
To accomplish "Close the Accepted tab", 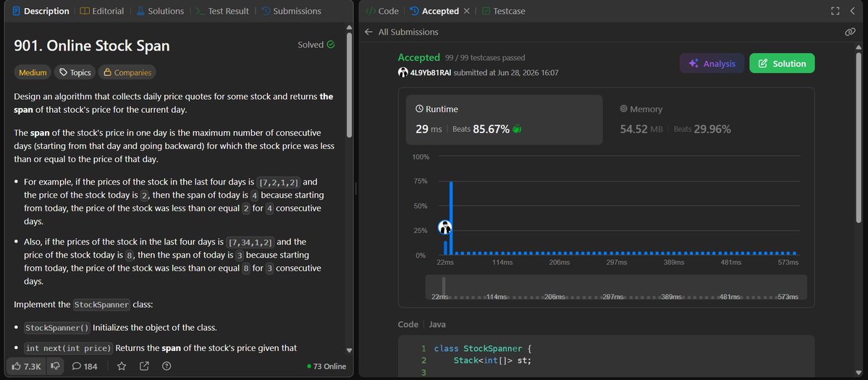I will click(467, 11).
